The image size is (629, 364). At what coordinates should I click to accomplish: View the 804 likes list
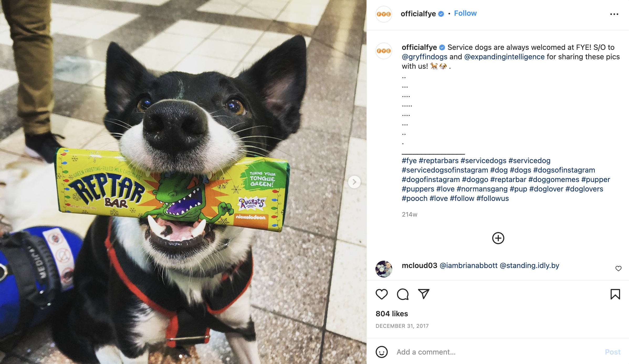click(392, 314)
